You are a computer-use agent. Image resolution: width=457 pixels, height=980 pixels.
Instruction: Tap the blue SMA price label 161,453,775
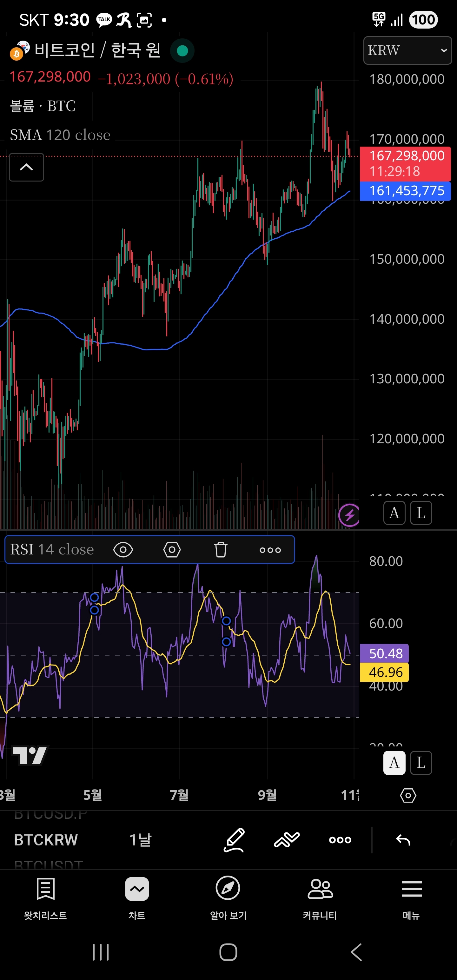tap(406, 191)
